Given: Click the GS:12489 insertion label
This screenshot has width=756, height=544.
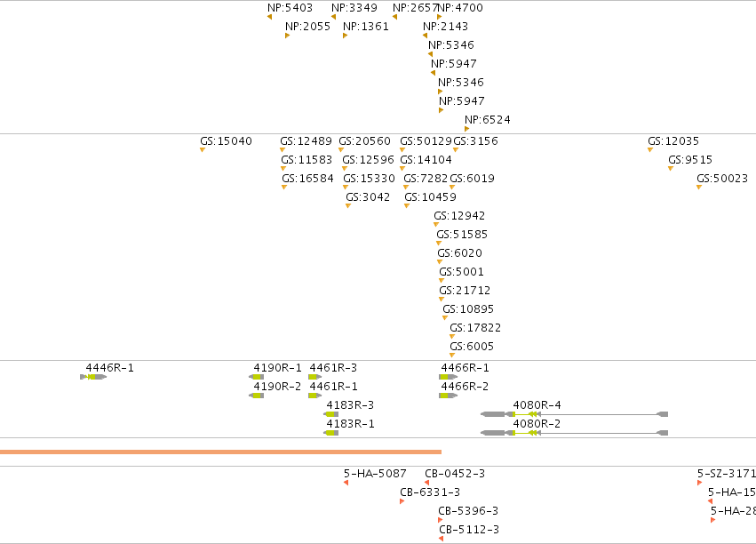Looking at the screenshot, I should (x=306, y=141).
